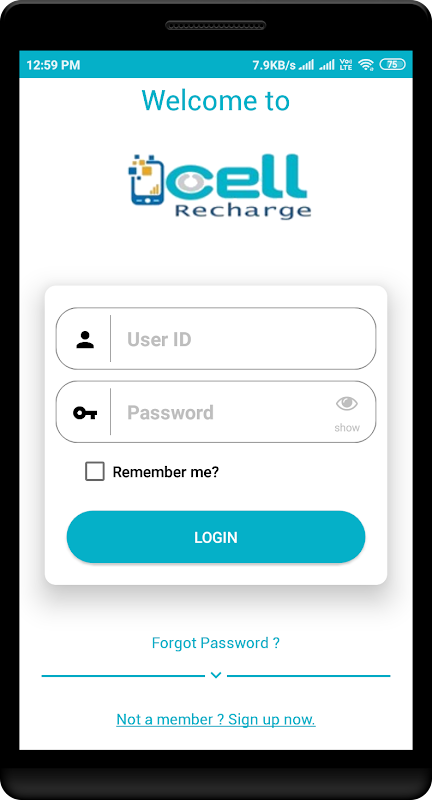Click the key icon beside Password
Viewport: 432px width, 800px height.
tap(85, 412)
